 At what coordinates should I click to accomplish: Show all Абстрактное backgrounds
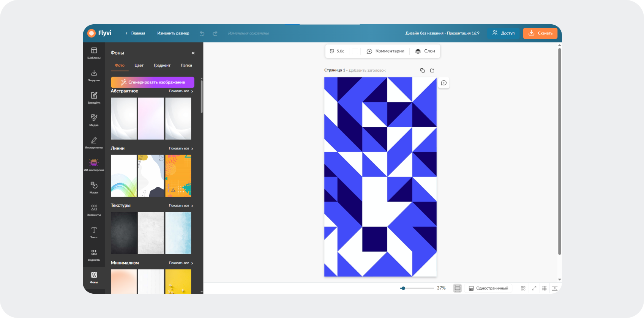(181, 91)
